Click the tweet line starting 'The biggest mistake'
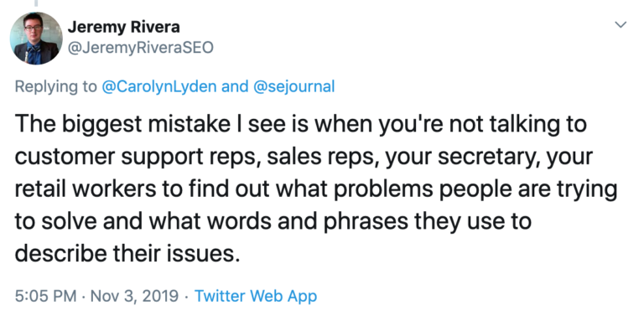Screen dimensions: 644x321 [x=301, y=124]
